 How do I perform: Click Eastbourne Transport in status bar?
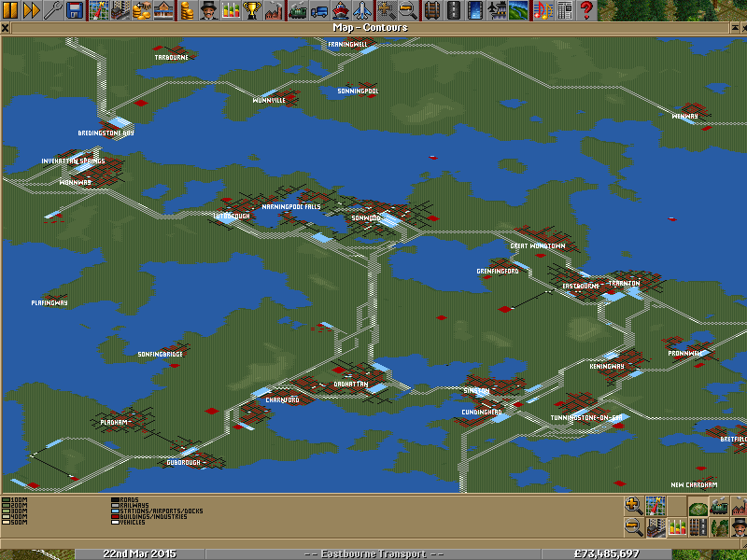373,553
